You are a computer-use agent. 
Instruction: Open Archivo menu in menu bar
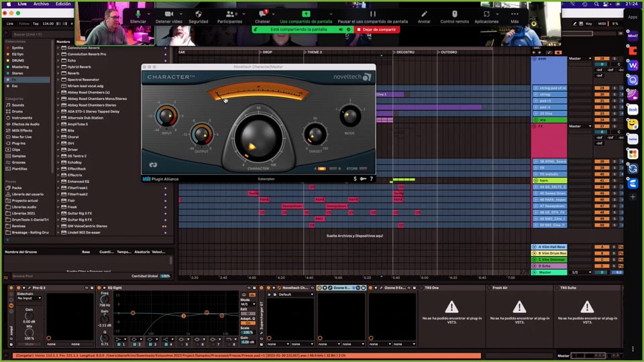[x=41, y=4]
